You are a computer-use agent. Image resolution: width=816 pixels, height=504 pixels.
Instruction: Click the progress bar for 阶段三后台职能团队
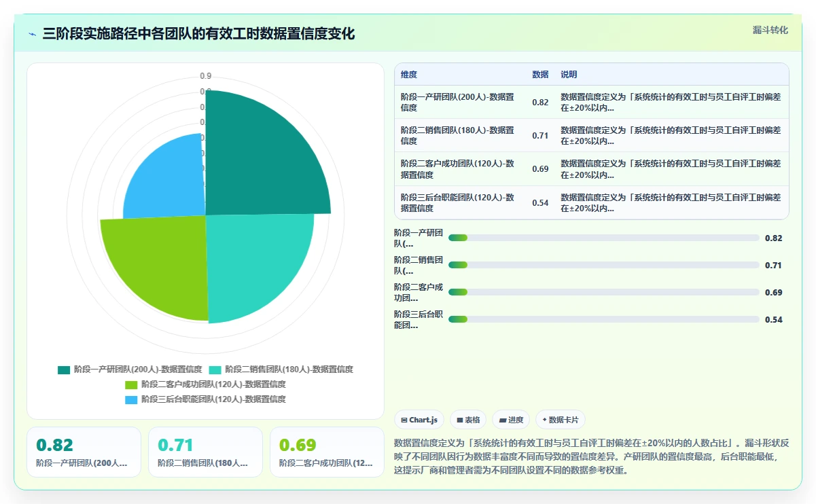pyautogui.click(x=604, y=319)
